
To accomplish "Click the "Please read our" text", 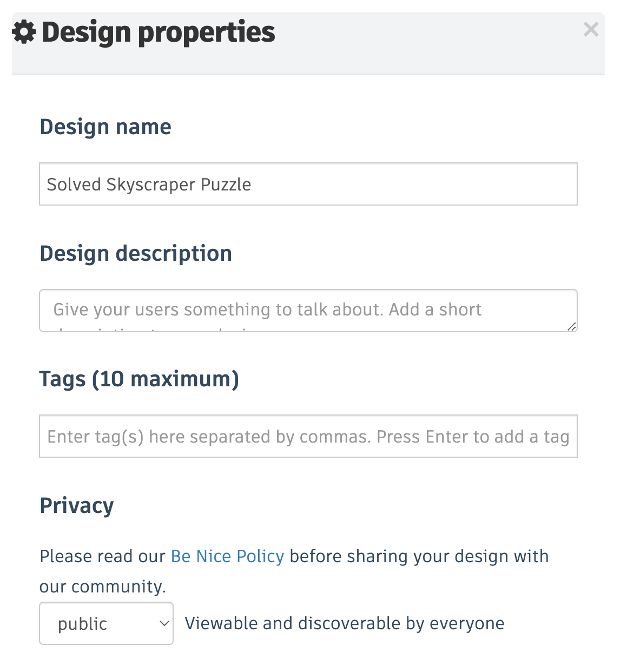I will click(x=102, y=556).
